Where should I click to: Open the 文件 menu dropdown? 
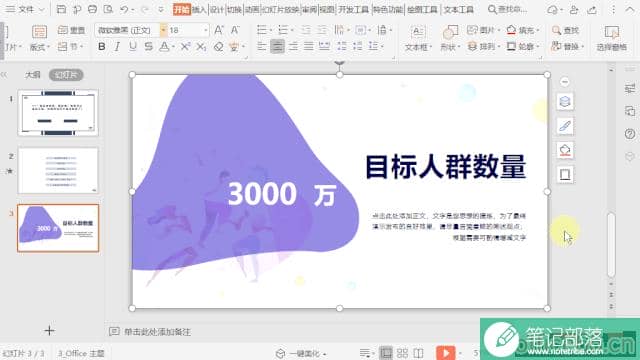tap(25, 9)
